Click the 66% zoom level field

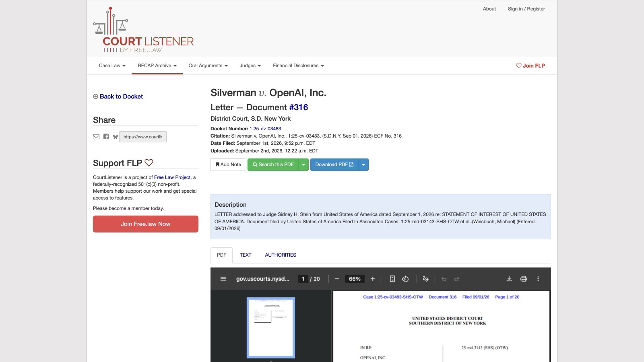pos(355,279)
